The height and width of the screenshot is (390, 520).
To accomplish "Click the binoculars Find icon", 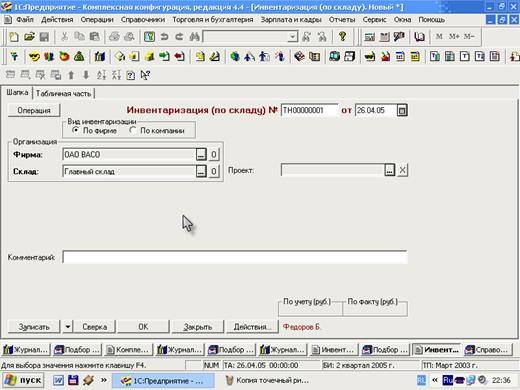I will (x=194, y=36).
